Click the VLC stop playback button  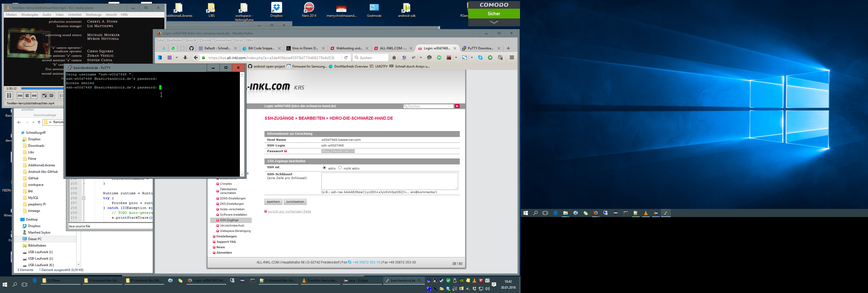(x=27, y=96)
